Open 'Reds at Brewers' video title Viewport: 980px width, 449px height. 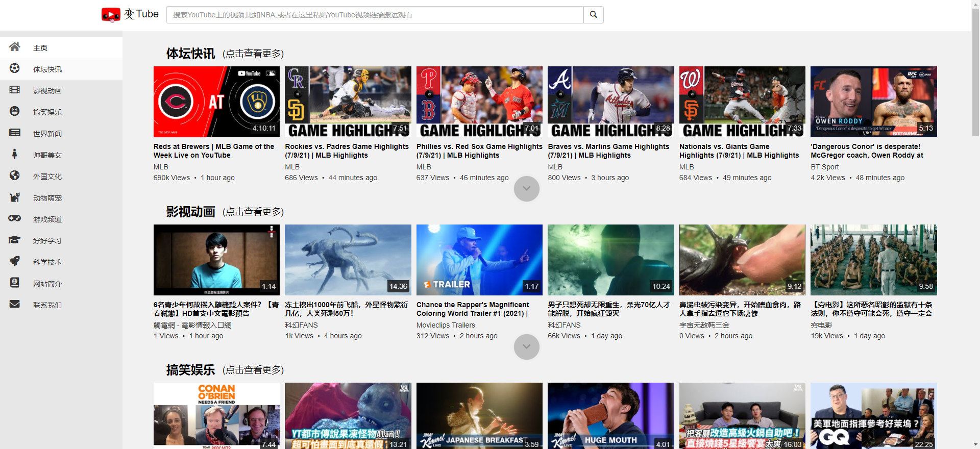click(214, 151)
